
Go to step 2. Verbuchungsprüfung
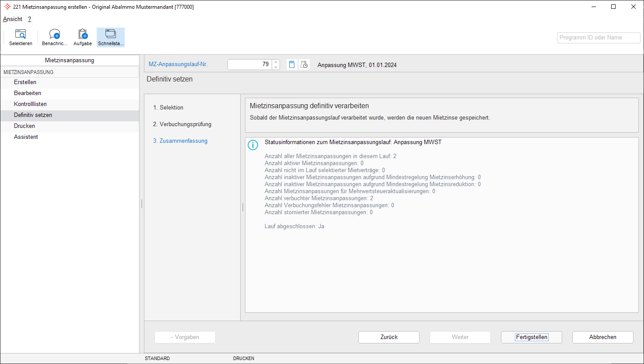click(x=182, y=124)
